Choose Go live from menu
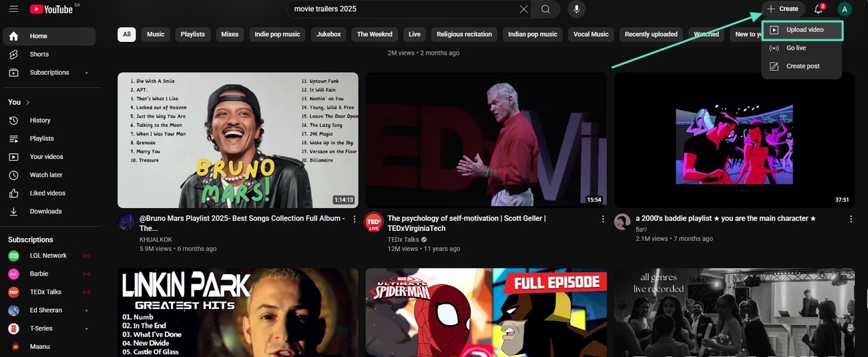Viewport: 868px width, 357px height. [x=802, y=48]
